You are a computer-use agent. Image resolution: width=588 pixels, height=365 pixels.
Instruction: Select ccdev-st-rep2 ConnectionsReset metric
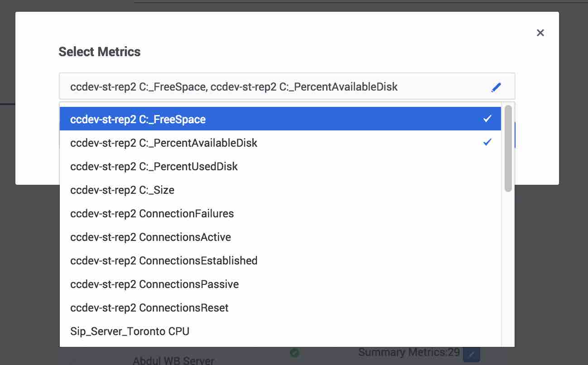click(149, 307)
